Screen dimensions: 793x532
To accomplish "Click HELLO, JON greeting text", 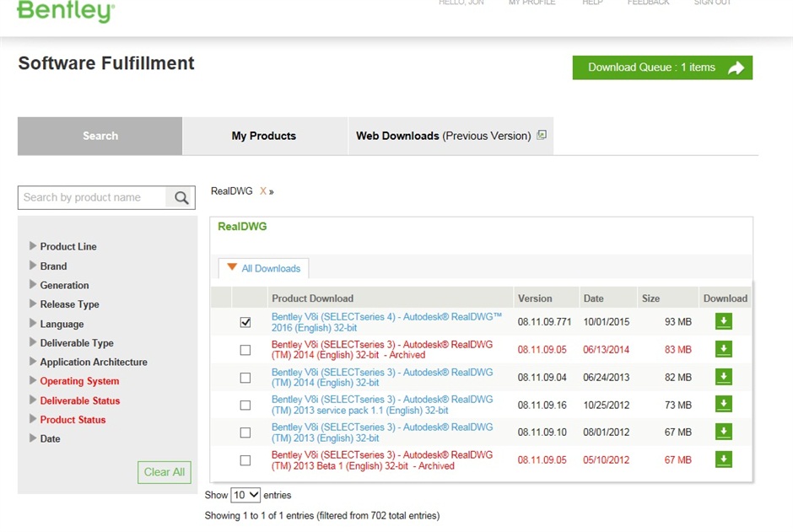I will coord(461,3).
